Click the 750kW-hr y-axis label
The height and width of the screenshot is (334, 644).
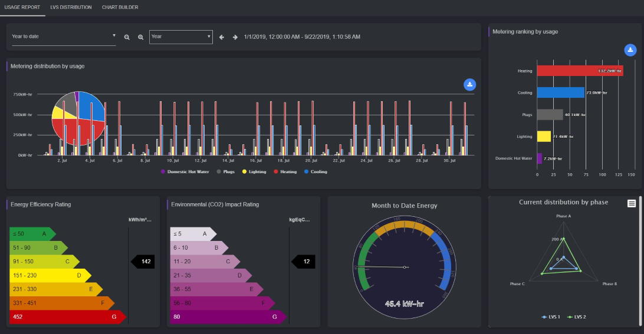click(22, 94)
